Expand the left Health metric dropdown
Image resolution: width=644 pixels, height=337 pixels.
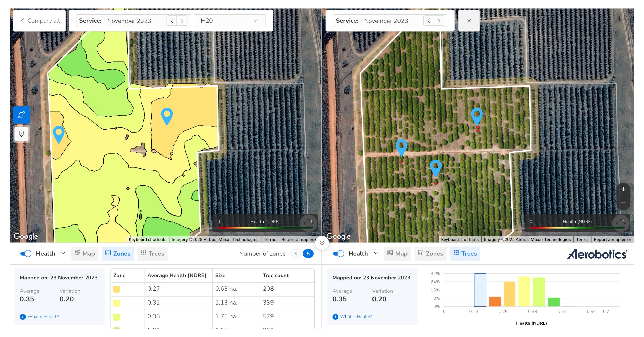(63, 253)
